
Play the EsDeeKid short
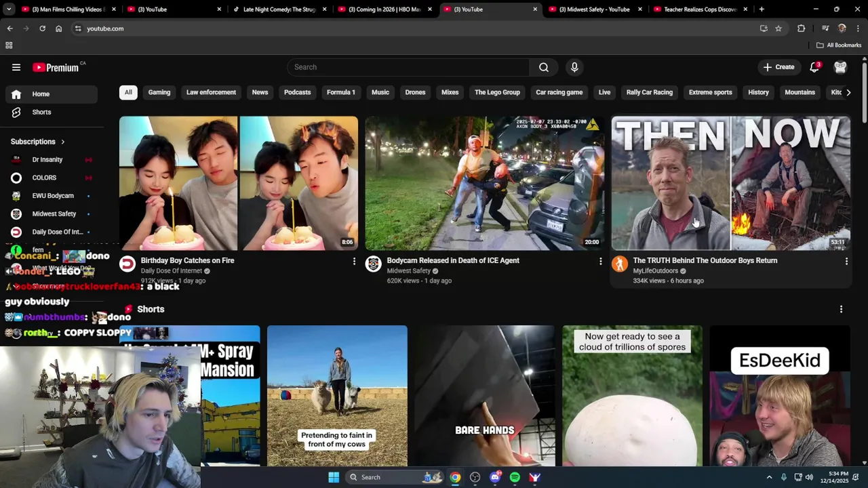(780, 396)
